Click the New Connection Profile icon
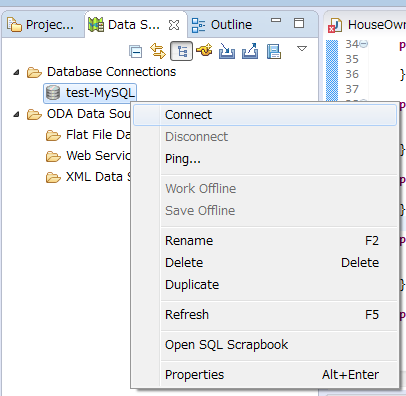Viewport: 406px width, 396px height. (x=204, y=51)
